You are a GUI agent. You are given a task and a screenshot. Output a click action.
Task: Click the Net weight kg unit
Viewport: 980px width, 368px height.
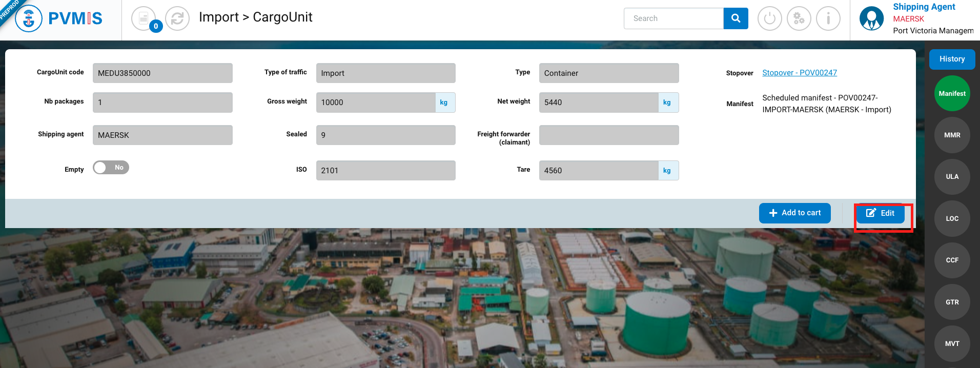point(667,103)
